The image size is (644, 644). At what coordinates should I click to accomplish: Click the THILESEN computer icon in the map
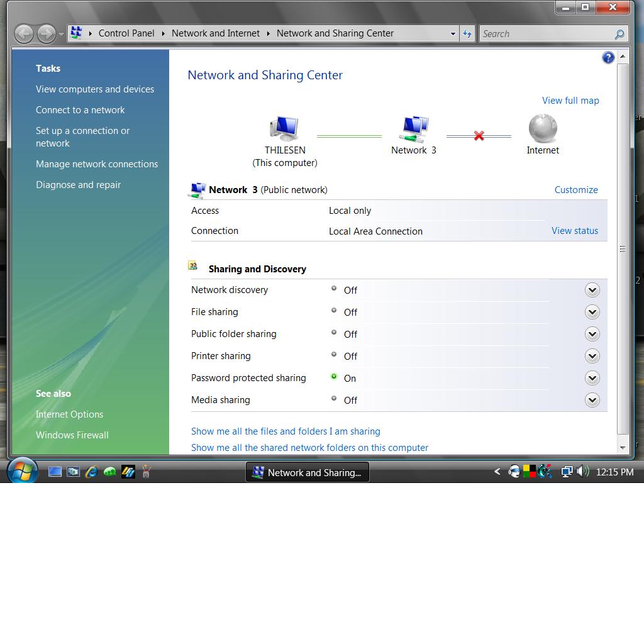(284, 128)
